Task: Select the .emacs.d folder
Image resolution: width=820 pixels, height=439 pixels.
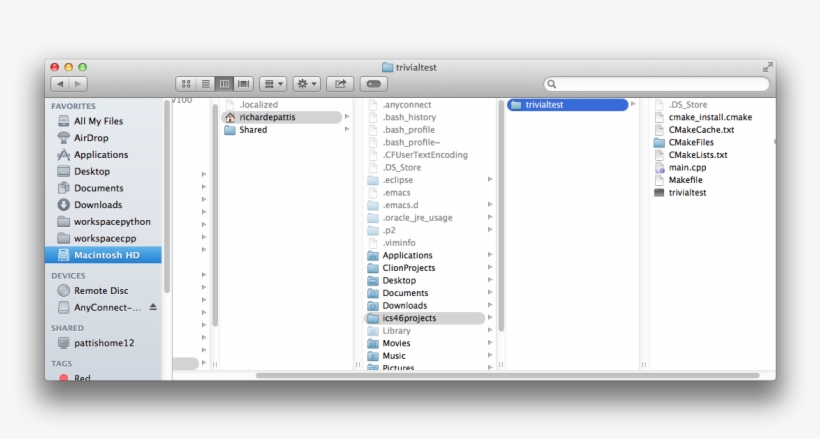Action: click(400, 205)
